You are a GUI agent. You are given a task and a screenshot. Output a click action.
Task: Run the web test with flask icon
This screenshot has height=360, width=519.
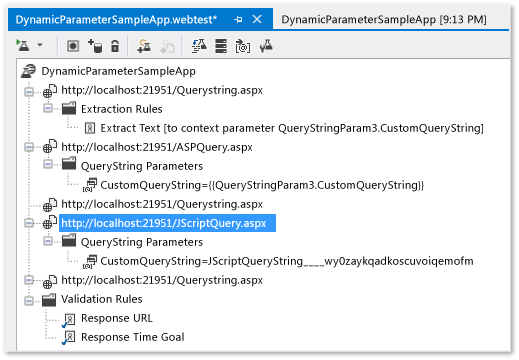(x=23, y=45)
